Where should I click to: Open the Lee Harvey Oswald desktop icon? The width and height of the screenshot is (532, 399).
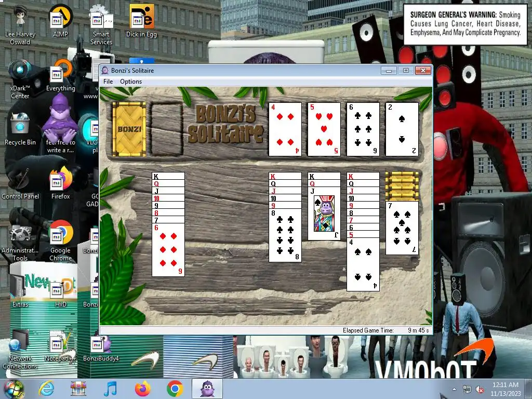tap(20, 25)
